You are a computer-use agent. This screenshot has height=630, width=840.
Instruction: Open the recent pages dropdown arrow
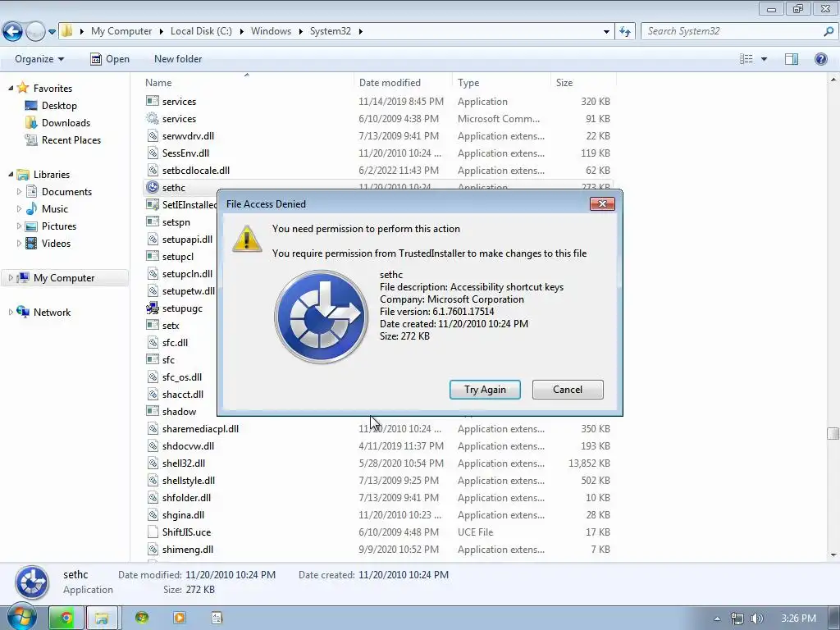click(52, 32)
